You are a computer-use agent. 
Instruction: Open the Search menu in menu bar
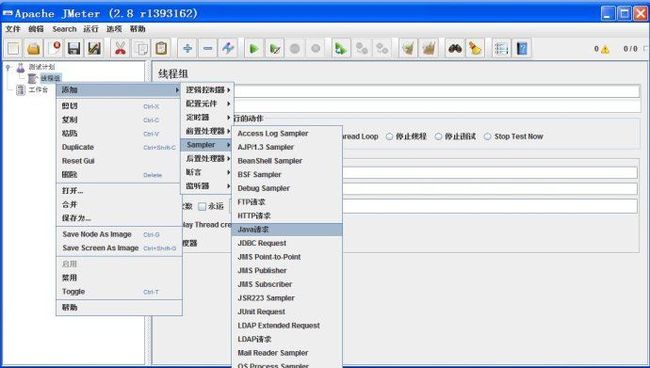(64, 29)
